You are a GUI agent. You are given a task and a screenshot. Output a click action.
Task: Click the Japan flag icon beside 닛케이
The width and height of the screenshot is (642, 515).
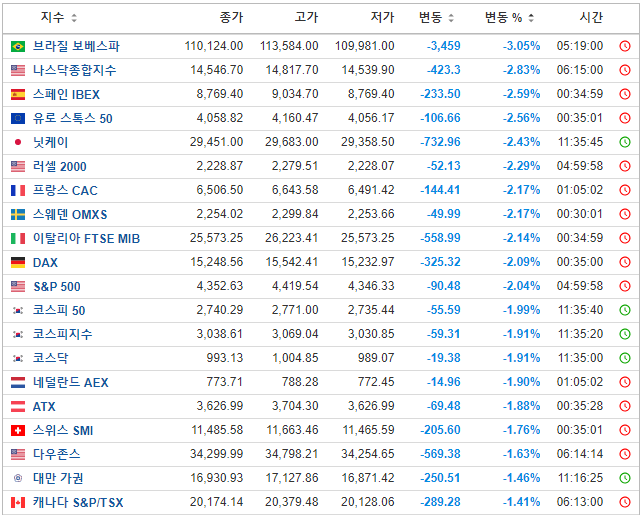tap(18, 142)
